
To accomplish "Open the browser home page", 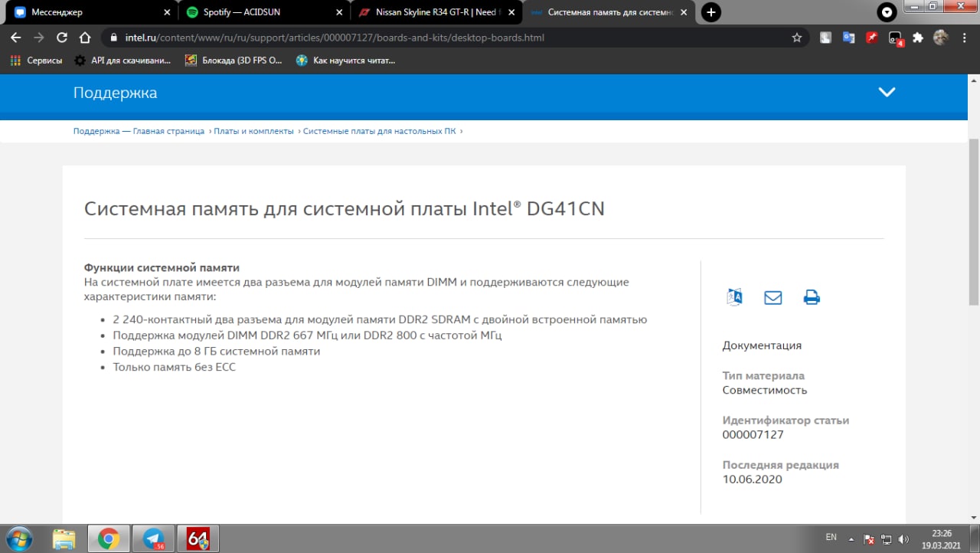I will click(x=86, y=38).
